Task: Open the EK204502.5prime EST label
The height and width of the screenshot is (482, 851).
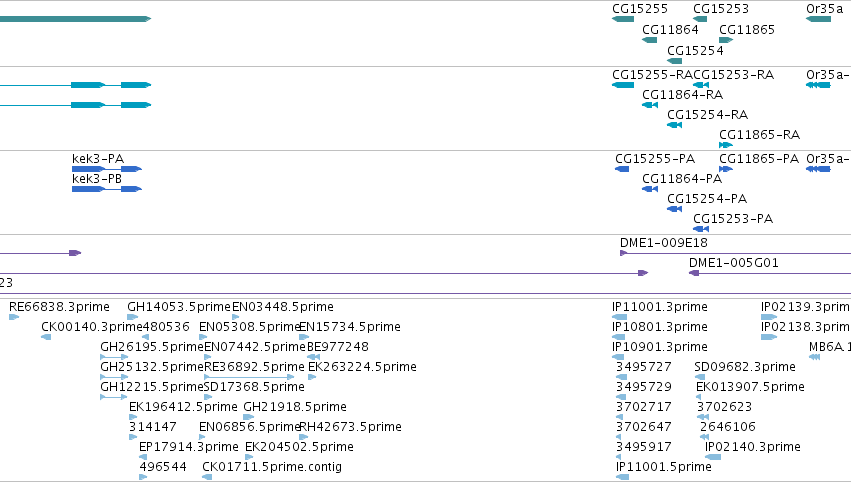Action: pos(299,447)
